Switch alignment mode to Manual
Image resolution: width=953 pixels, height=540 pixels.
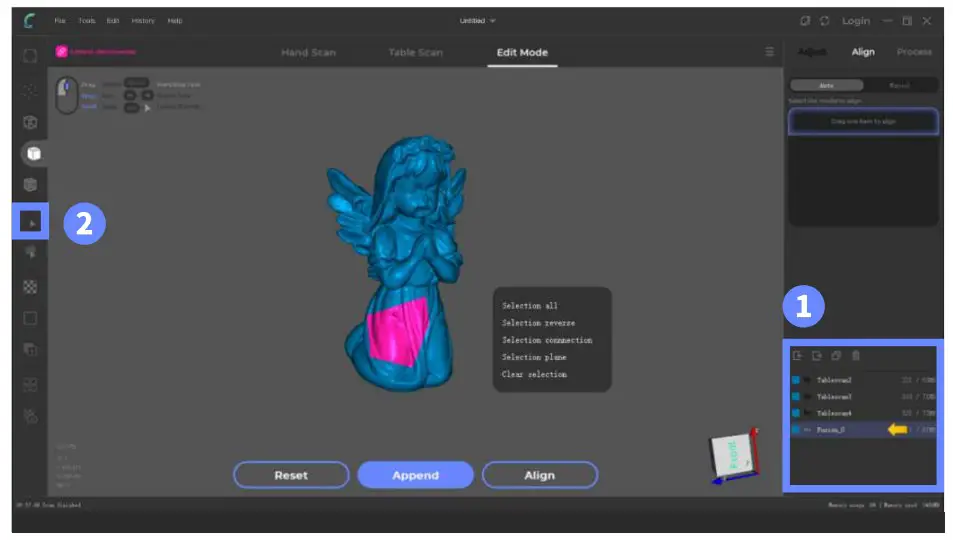(x=900, y=86)
